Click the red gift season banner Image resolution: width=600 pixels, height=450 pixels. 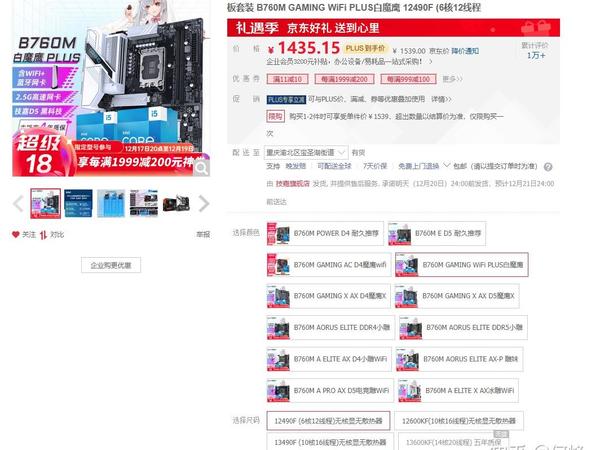[x=393, y=28]
